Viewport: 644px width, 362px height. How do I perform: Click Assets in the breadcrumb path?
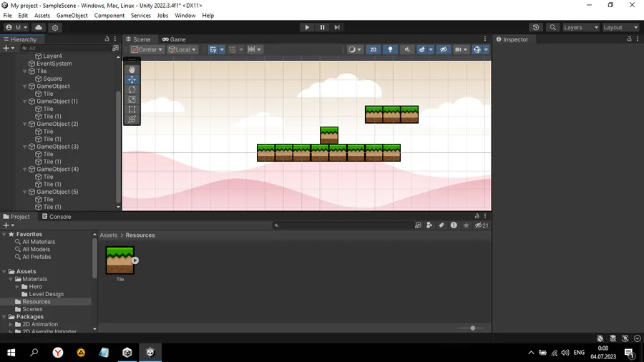[x=109, y=235]
